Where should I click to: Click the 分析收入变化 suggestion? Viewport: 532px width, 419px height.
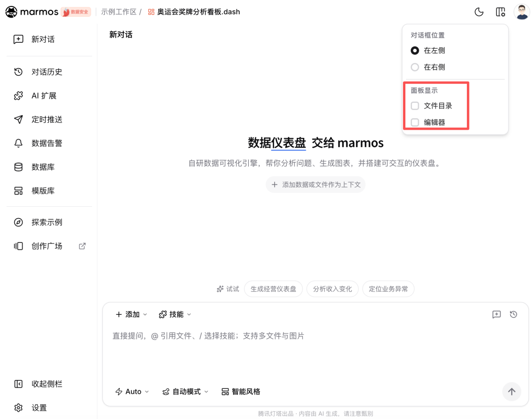[332, 289]
